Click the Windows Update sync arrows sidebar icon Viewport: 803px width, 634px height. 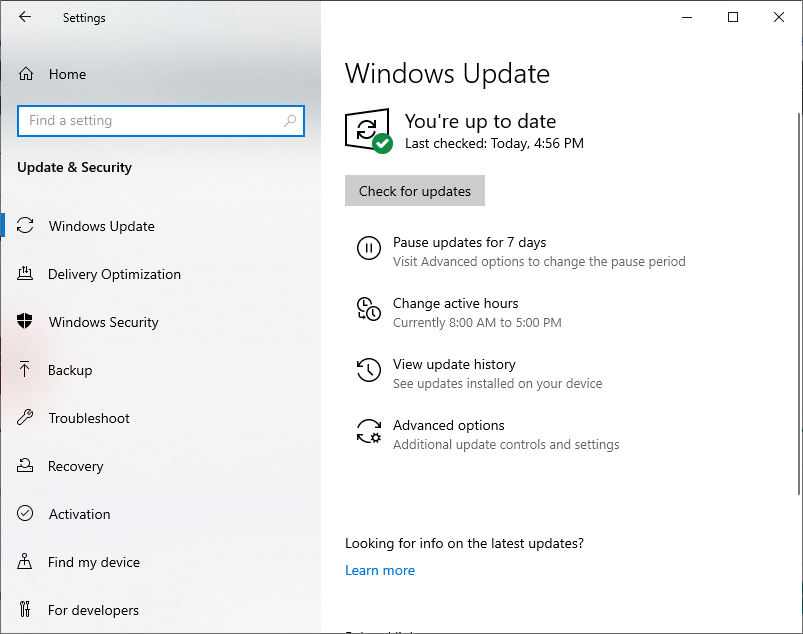point(25,226)
